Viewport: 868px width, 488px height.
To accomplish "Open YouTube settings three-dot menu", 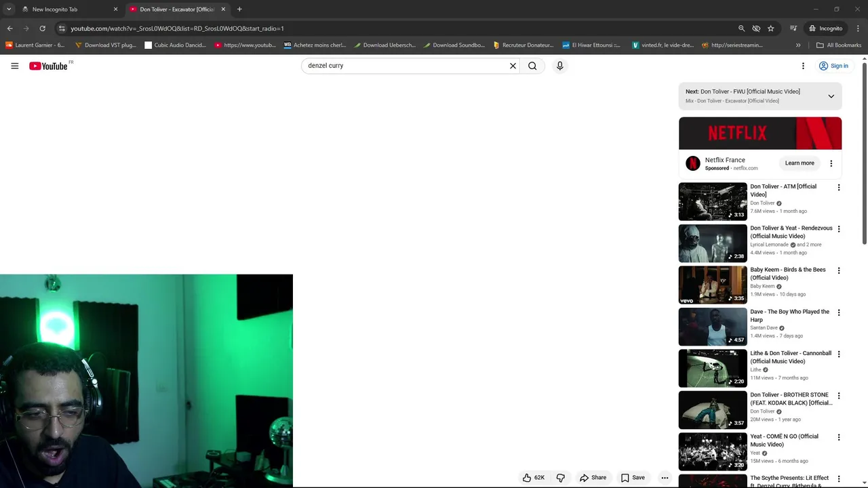I will click(803, 66).
